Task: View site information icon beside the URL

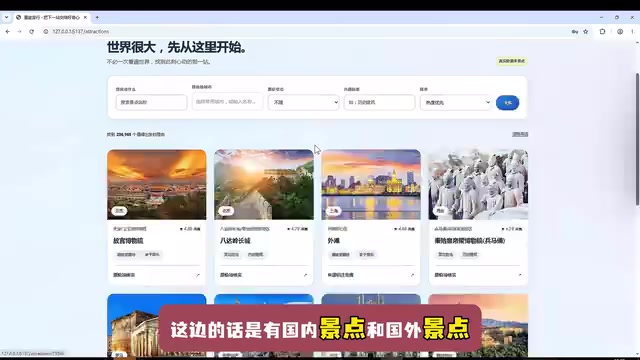Action: [x=46, y=31]
